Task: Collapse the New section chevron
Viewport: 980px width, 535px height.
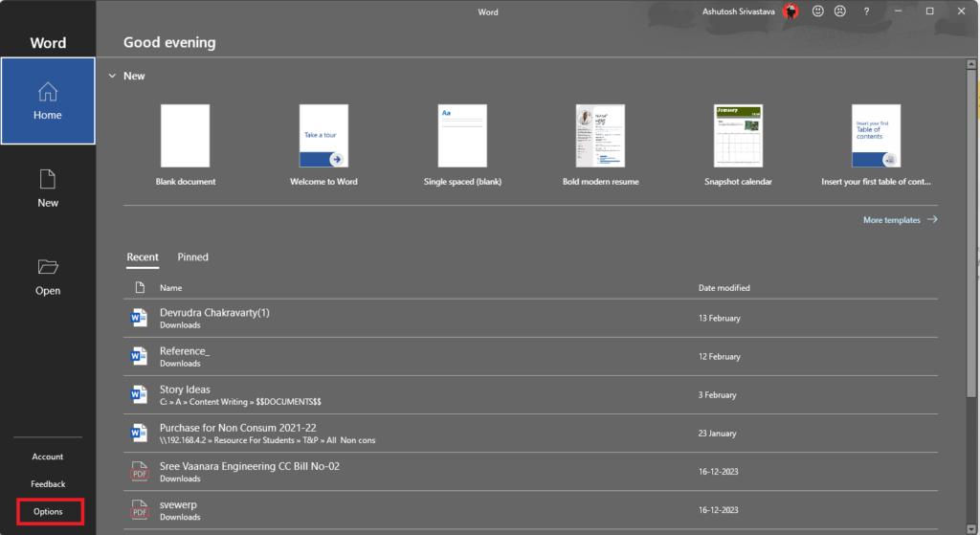Action: click(x=112, y=76)
